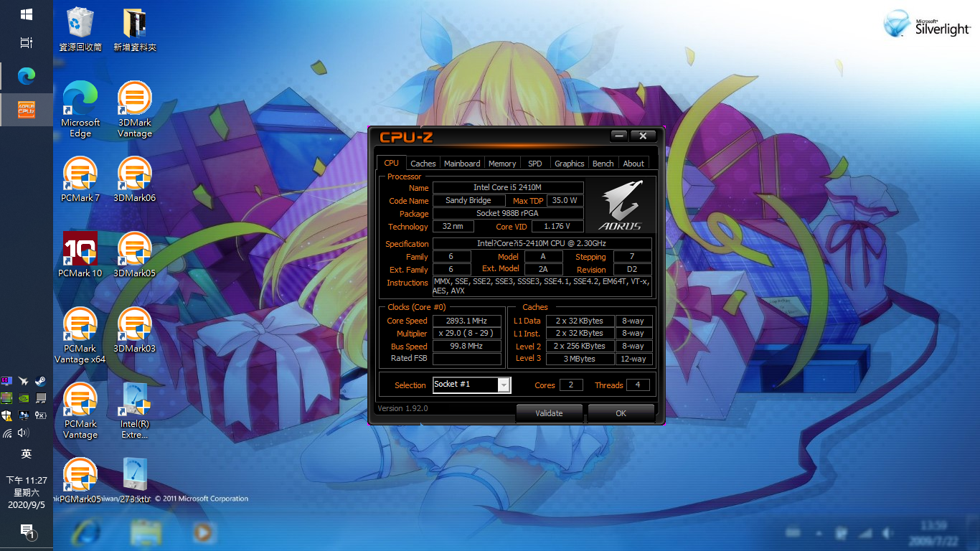Click the AORUS eagle logo in CPU-Z
980x551 pixels.
(620, 205)
